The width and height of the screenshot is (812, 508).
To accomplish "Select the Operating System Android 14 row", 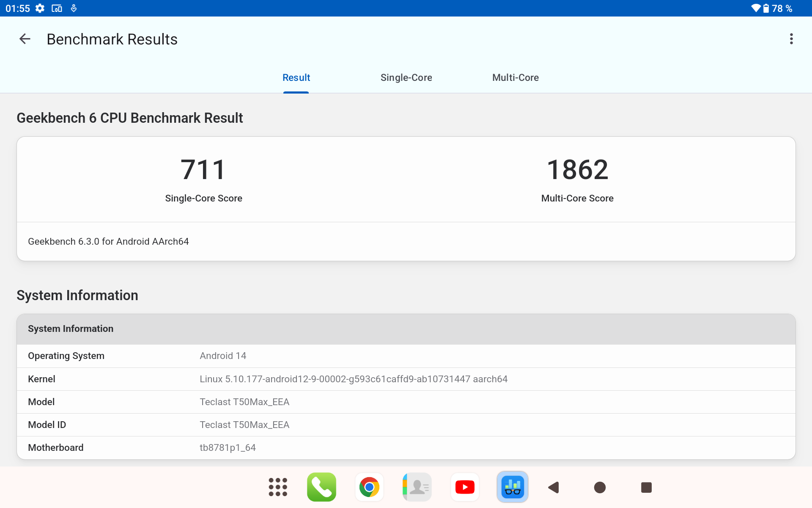I will click(x=406, y=356).
